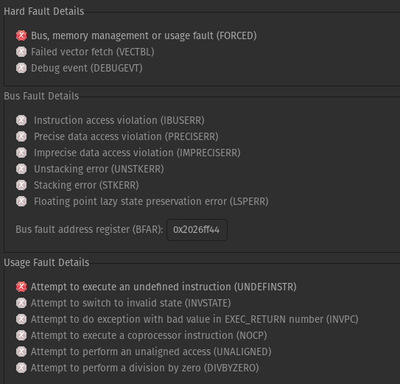
Task: Click the PRECISERR status indicator icon
Action: (x=21, y=136)
